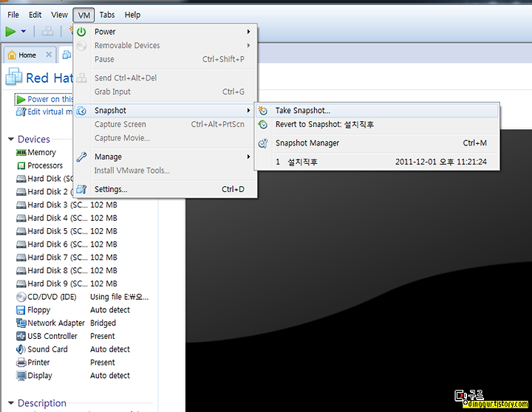The image size is (532, 412).
Task: Select Hard Disk 6 device row
Action: click(66, 244)
